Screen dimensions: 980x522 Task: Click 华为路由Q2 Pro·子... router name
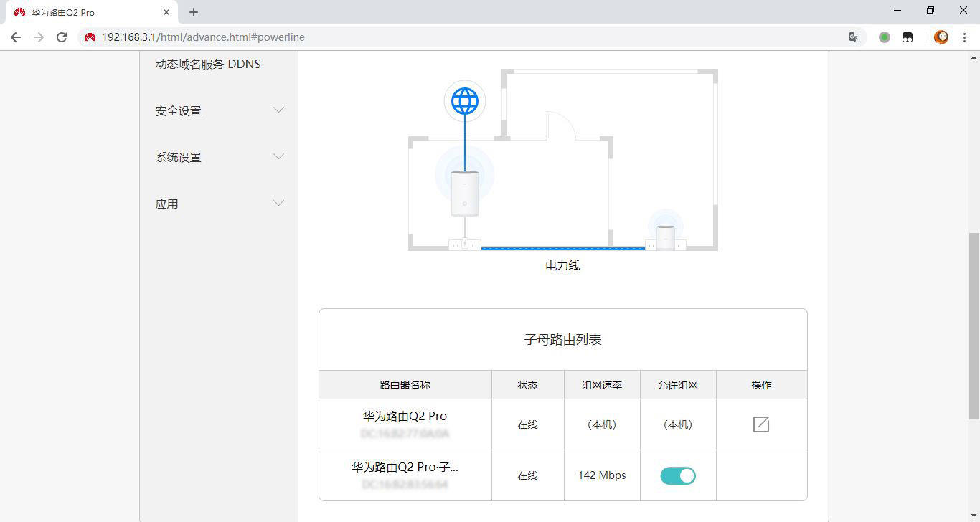pos(405,467)
